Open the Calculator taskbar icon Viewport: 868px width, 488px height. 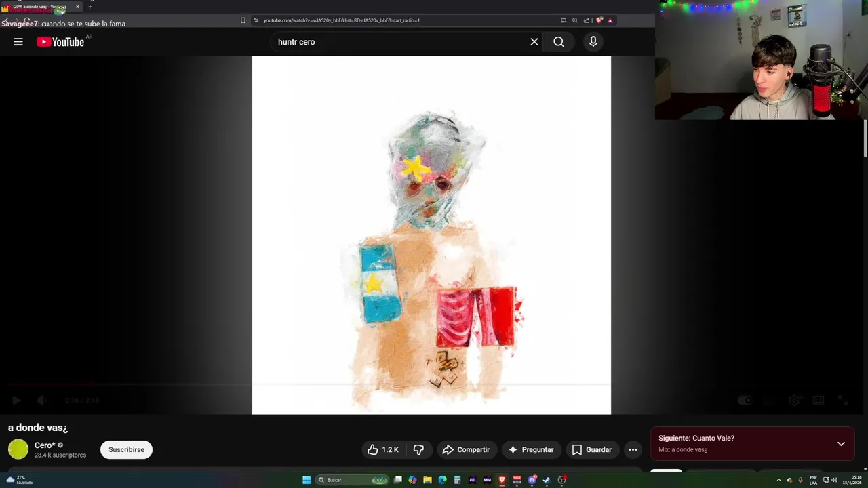click(x=457, y=480)
